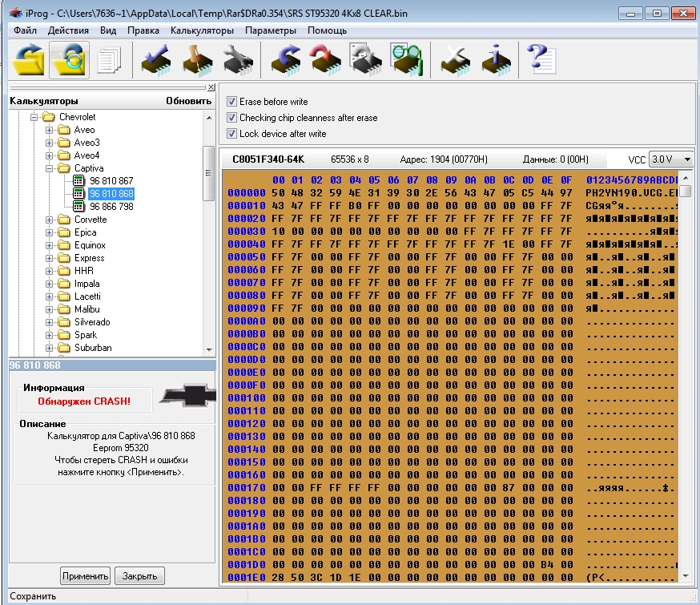This screenshot has height=605, width=700.
Task: Expand the Express folder
Action: (49, 259)
